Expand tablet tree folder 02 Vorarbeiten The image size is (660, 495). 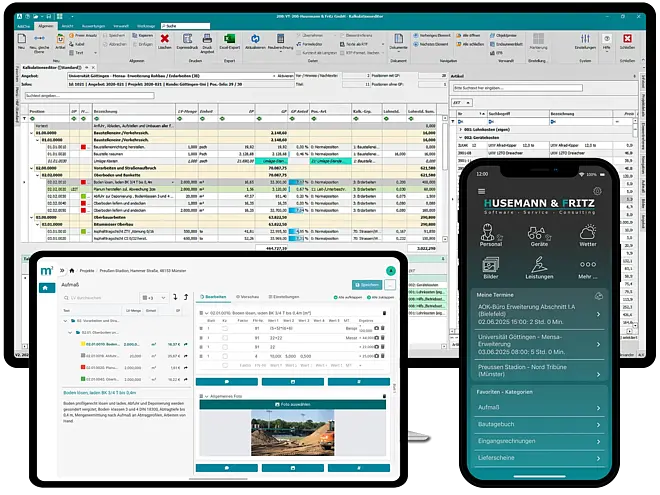(65, 321)
